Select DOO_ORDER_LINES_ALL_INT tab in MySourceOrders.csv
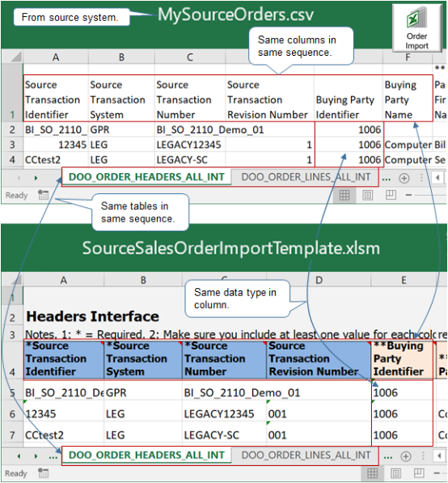 (306, 177)
